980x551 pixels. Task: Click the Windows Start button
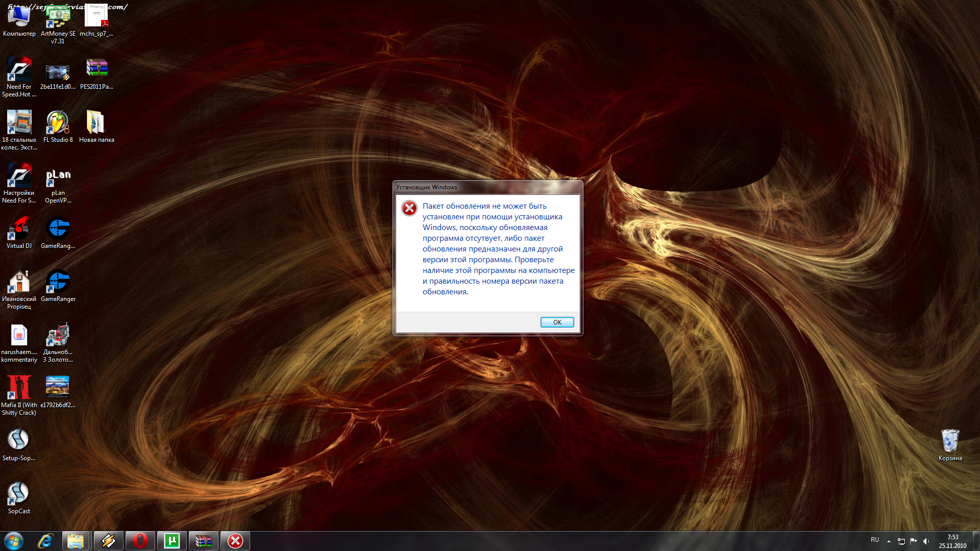14,541
